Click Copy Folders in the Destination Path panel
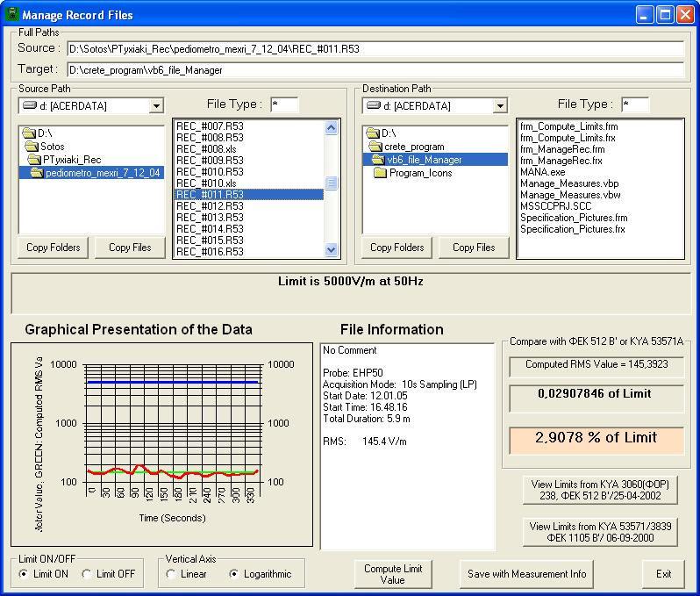Viewport: 700px width, 596px height. pyautogui.click(x=396, y=248)
